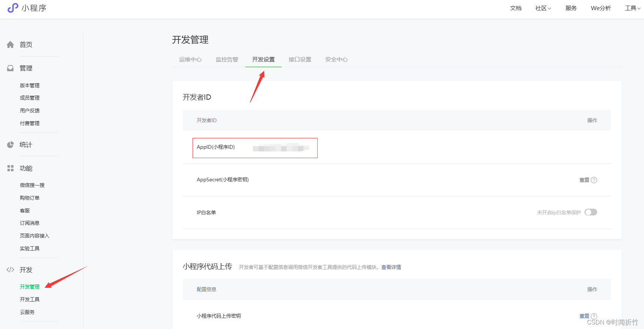Screen dimensions: 644x329
Task: Click the 小程序 logo icon
Action: (x=13, y=8)
